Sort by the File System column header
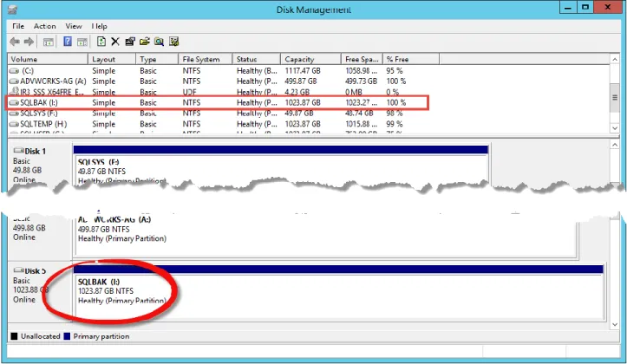 [206, 59]
